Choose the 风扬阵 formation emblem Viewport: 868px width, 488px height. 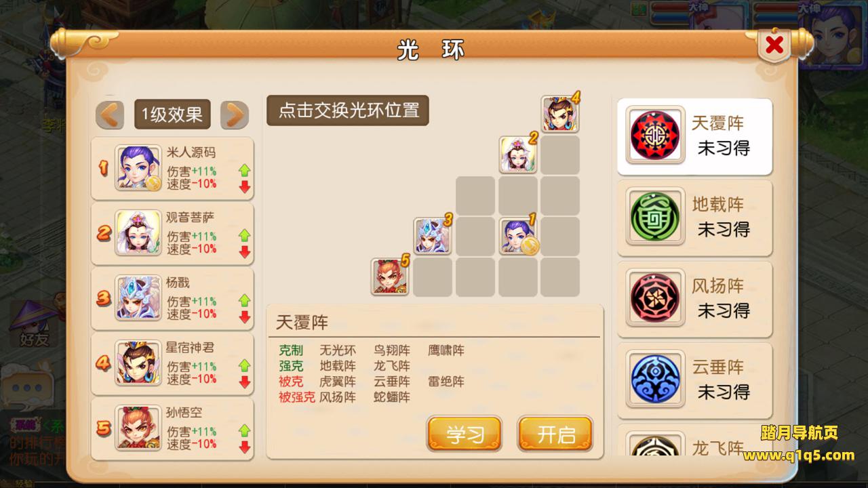pyautogui.click(x=655, y=298)
